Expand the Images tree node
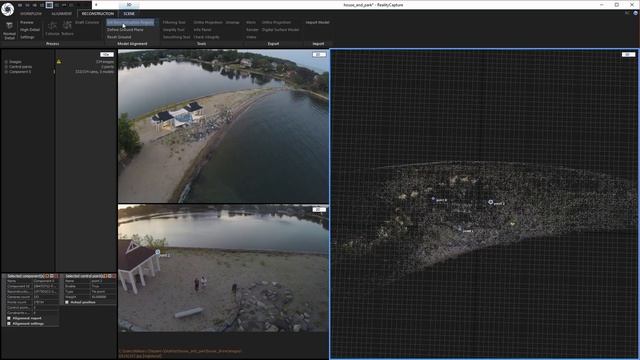640x360 pixels. coord(6,62)
